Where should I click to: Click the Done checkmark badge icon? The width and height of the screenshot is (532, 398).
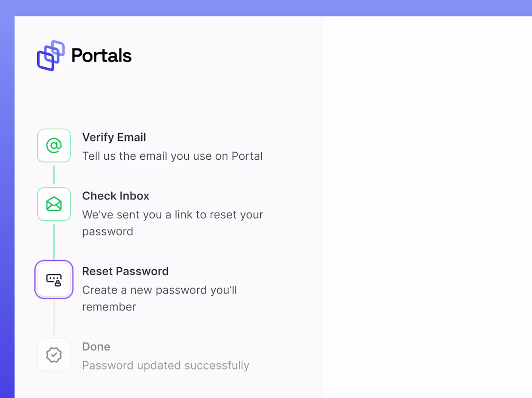point(54,355)
